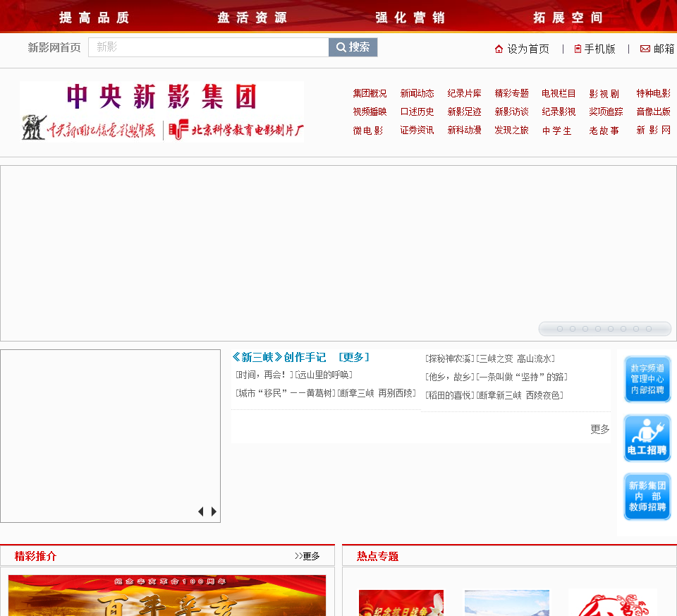Focus the 新影 search input field

click(209, 47)
